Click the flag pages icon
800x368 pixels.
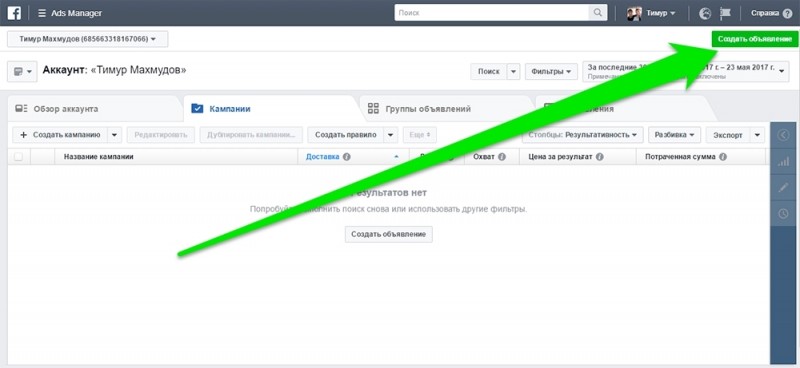[725, 13]
